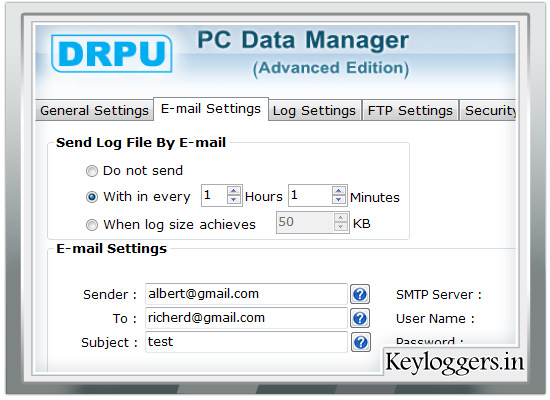Click the help icon beside Subject field
The height and width of the screenshot is (400, 550).
(360, 342)
